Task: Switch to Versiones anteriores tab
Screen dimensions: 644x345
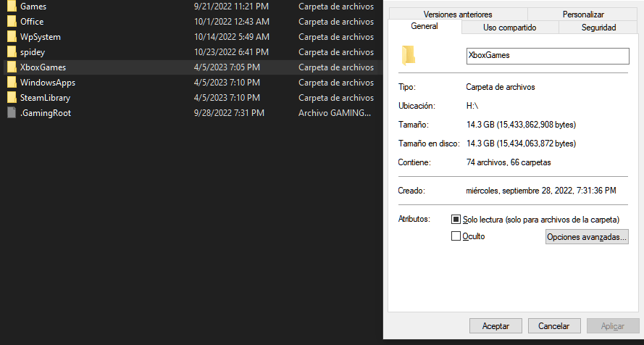Action: click(458, 14)
